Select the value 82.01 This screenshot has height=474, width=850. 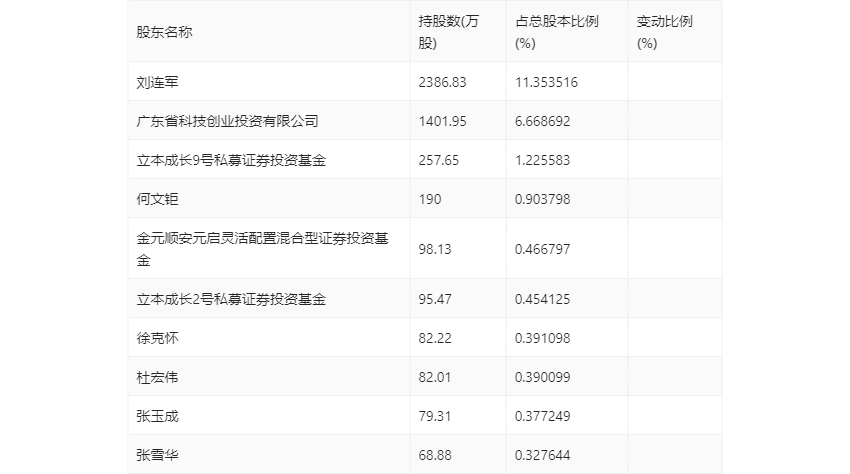coord(435,377)
